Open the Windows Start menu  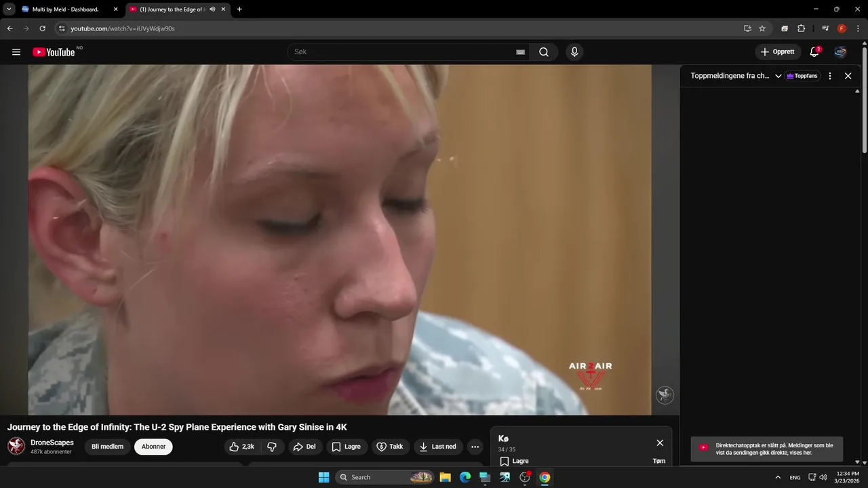point(323,477)
